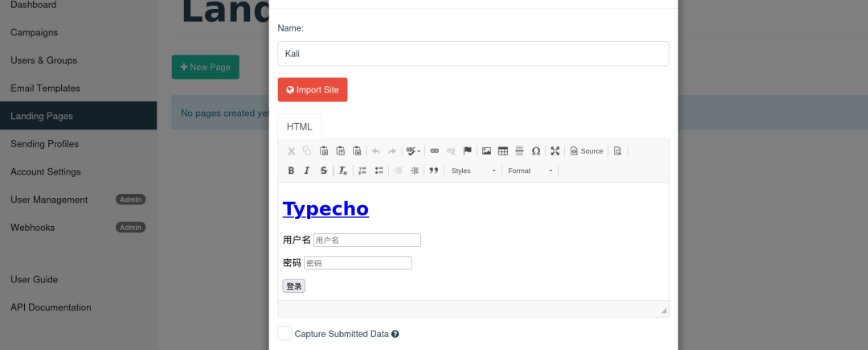The width and height of the screenshot is (868, 350).
Task: Open Landing Pages in sidebar
Action: click(78, 116)
